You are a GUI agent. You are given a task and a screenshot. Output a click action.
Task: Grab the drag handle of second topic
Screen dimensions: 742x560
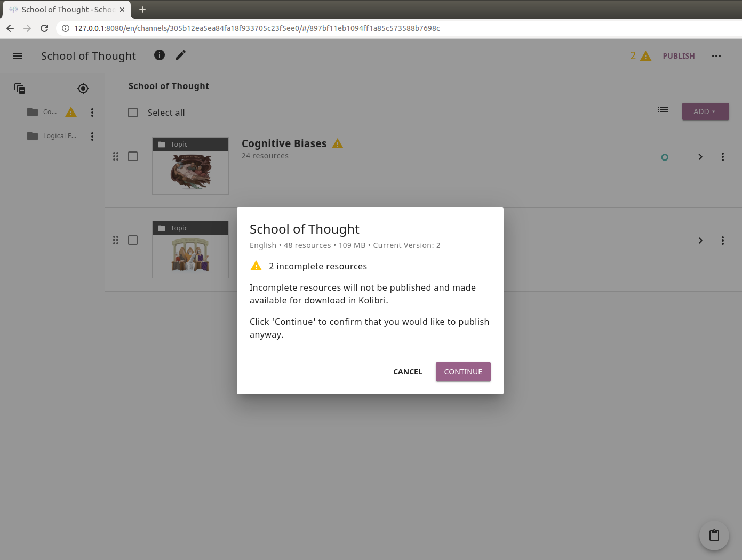click(116, 240)
